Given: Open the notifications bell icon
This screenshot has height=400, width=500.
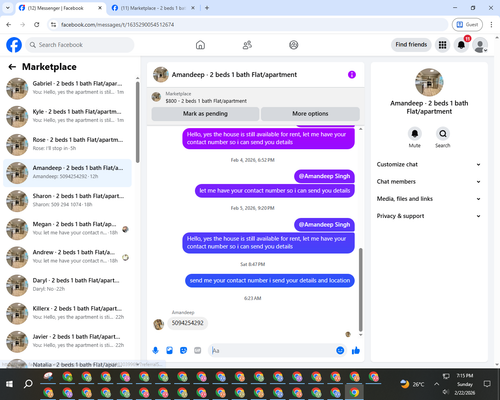Looking at the screenshot, I should coord(461,45).
